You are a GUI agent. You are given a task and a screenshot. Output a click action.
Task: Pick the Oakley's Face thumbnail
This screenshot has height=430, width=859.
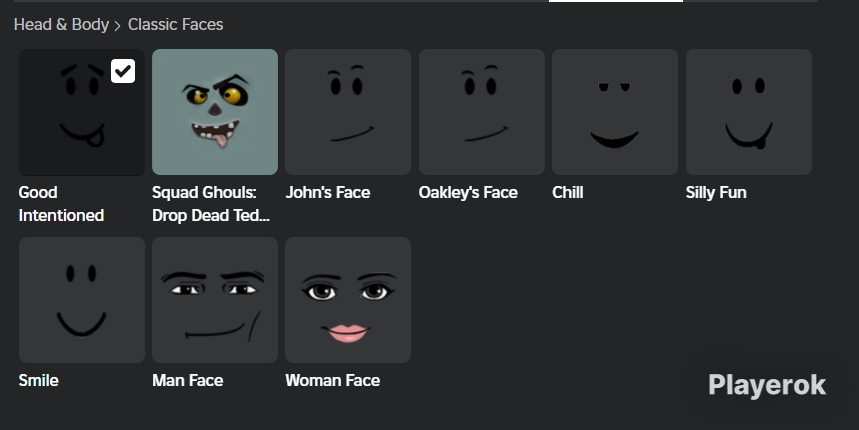[482, 112]
